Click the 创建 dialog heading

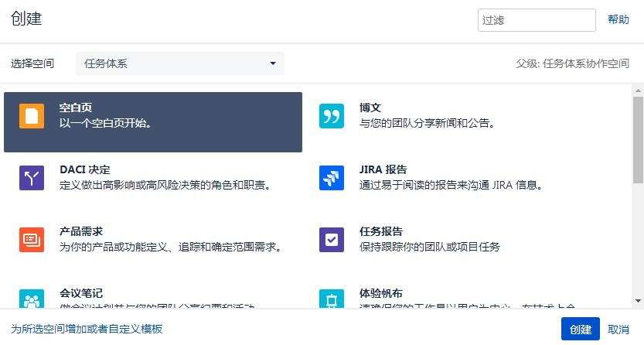point(26,19)
